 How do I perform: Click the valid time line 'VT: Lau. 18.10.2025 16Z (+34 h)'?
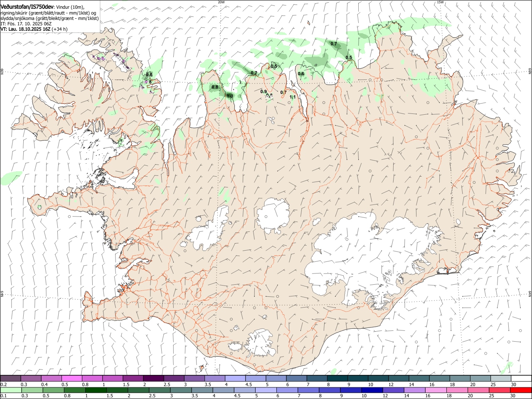tap(34, 29)
